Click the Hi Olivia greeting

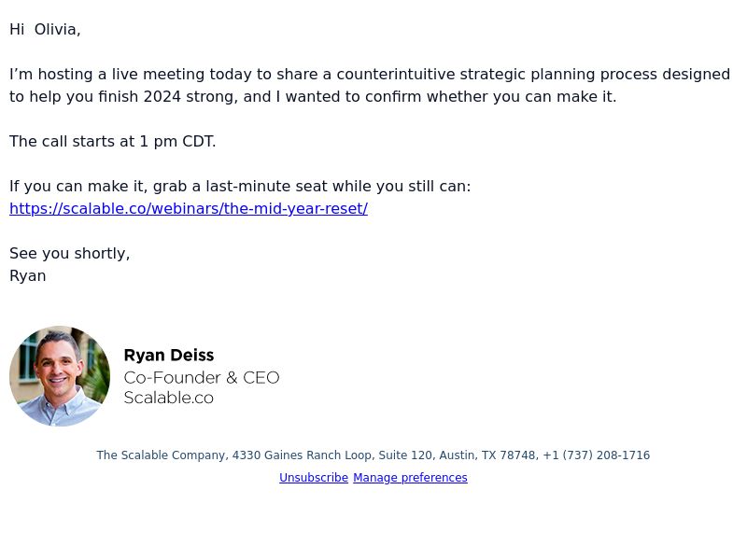click(x=45, y=30)
